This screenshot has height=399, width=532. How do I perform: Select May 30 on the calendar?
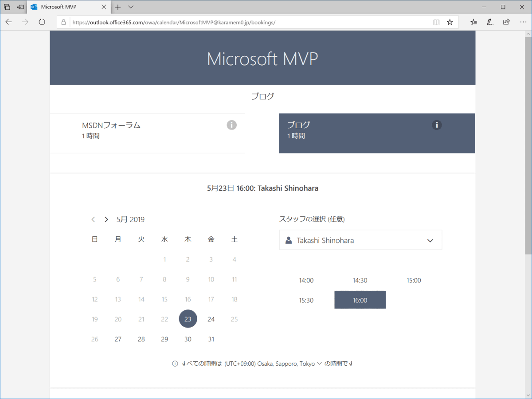[x=188, y=339]
